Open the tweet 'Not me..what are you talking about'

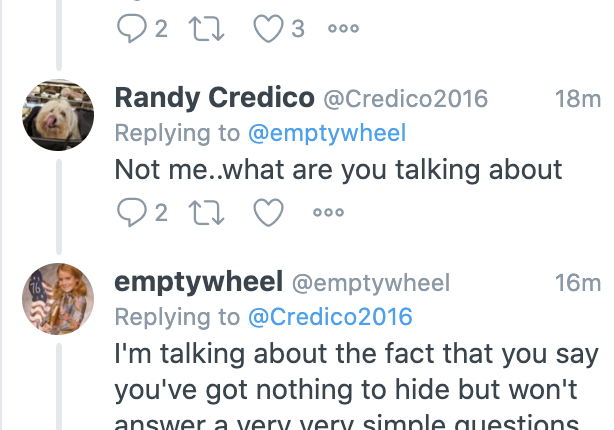[x=339, y=169]
